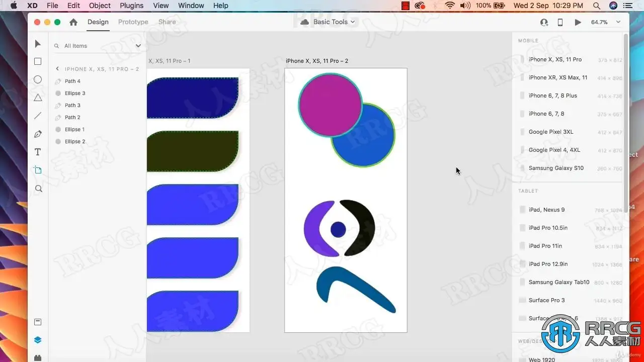The width and height of the screenshot is (644, 362).
Task: Choose the Rectangle tool
Action: (38, 61)
